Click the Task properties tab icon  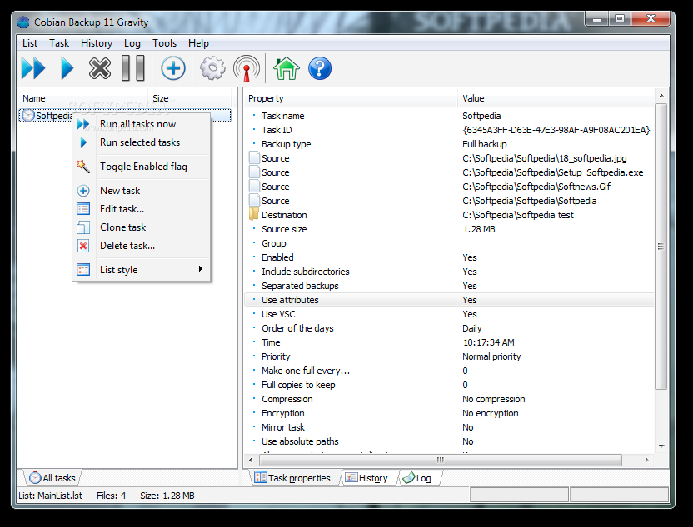pos(260,477)
